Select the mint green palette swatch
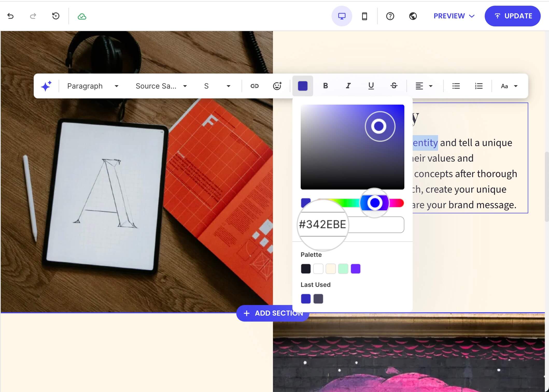The width and height of the screenshot is (549, 392). (x=343, y=269)
